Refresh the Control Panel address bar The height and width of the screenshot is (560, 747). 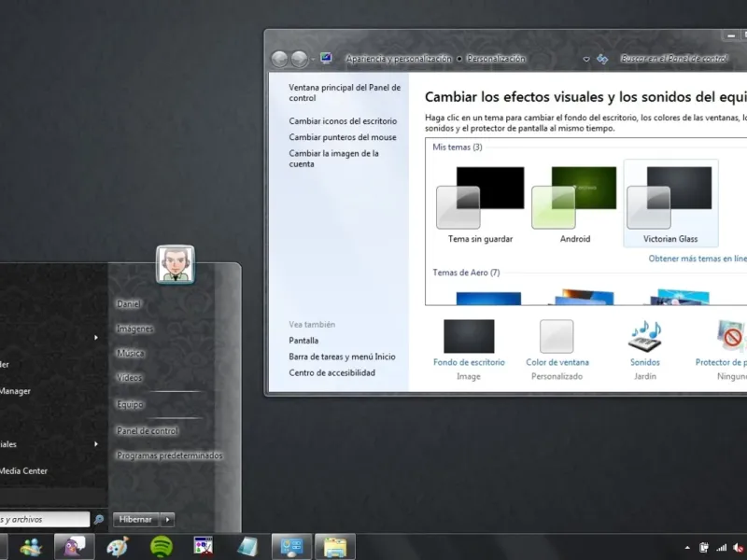click(x=602, y=59)
